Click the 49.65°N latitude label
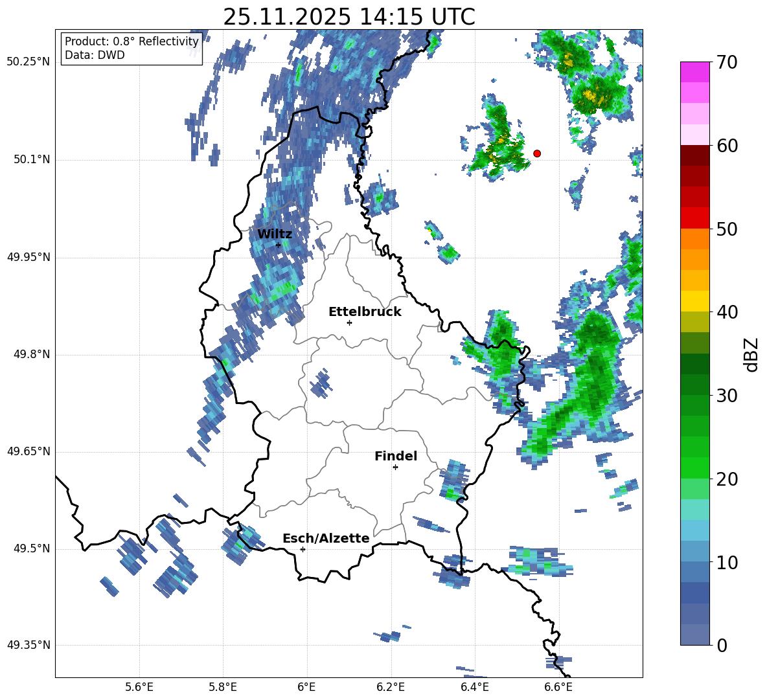 [x=29, y=451]
